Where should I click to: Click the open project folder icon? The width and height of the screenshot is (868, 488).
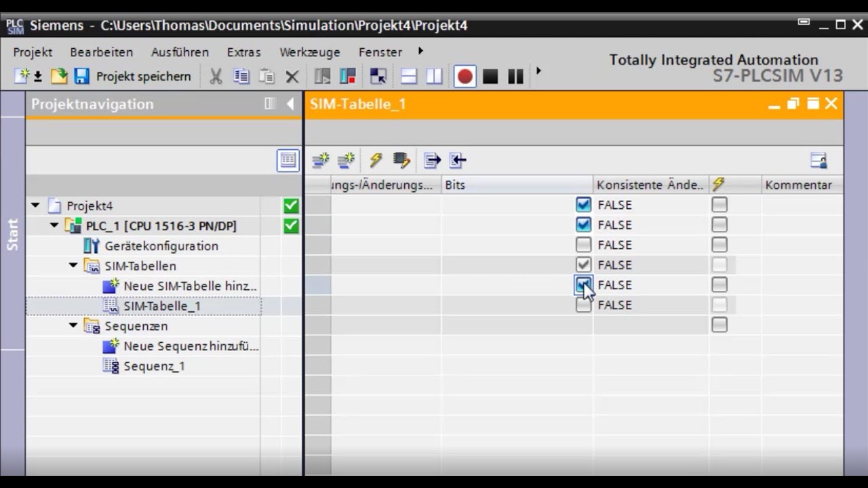[x=59, y=76]
